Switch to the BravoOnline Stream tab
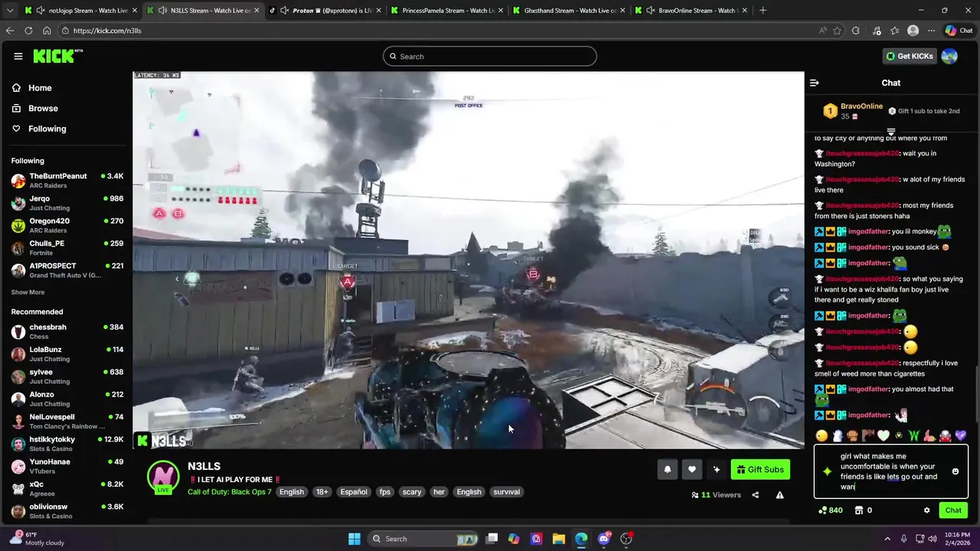 pyautogui.click(x=692, y=11)
